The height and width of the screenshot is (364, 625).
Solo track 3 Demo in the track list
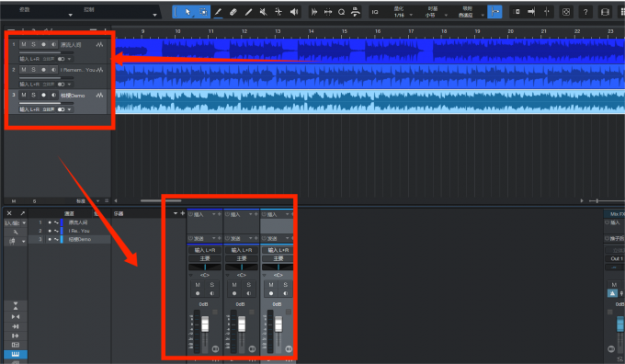pyautogui.click(x=33, y=95)
